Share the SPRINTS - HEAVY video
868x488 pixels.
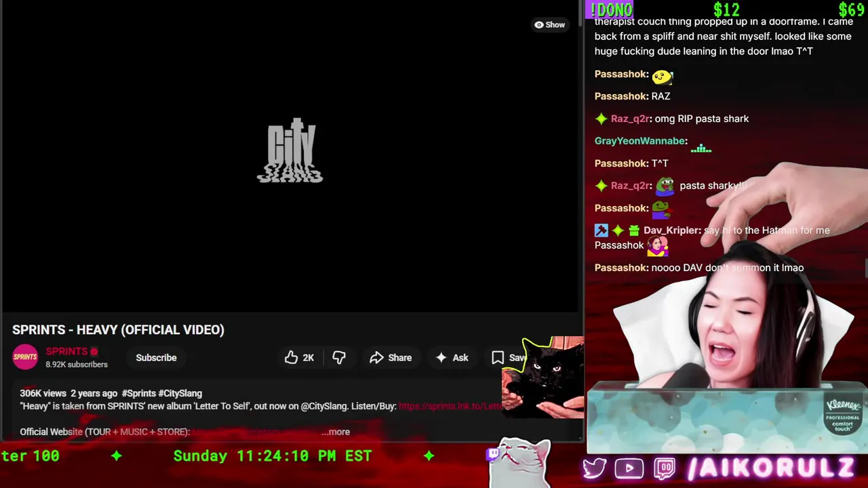(391, 358)
